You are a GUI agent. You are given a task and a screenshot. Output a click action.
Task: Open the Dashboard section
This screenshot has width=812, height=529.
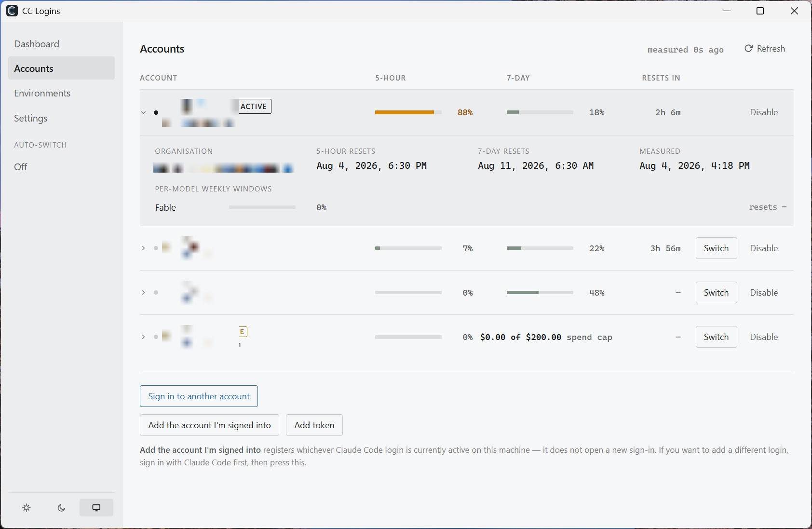[61, 44]
